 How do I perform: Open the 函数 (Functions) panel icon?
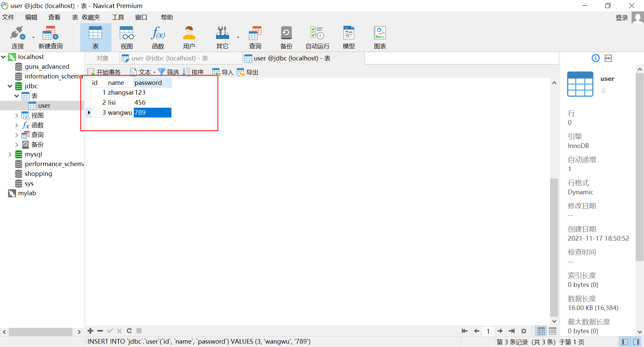158,37
